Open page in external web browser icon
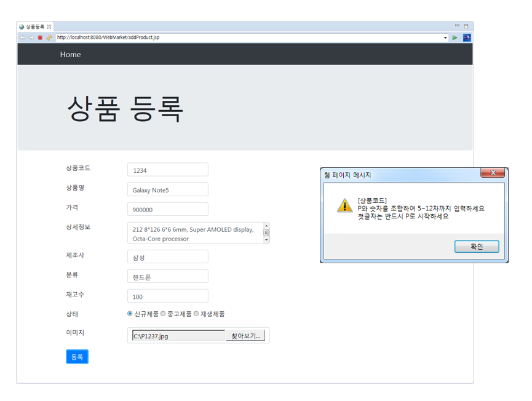Image resolution: width=532 pixels, height=401 pixels. [x=467, y=38]
